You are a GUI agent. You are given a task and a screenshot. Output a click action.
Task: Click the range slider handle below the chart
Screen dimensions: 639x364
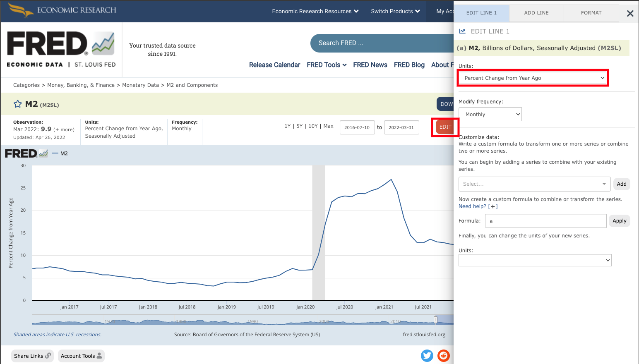[x=435, y=320]
